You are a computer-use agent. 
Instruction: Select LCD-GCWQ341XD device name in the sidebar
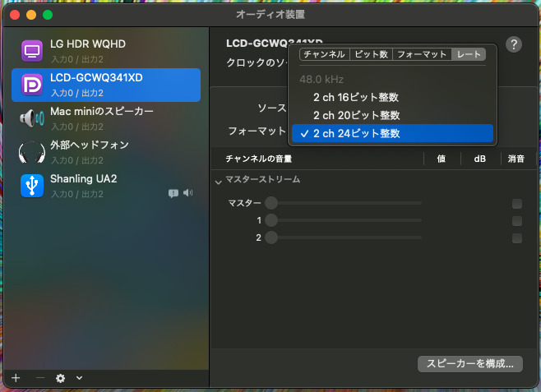(x=96, y=77)
